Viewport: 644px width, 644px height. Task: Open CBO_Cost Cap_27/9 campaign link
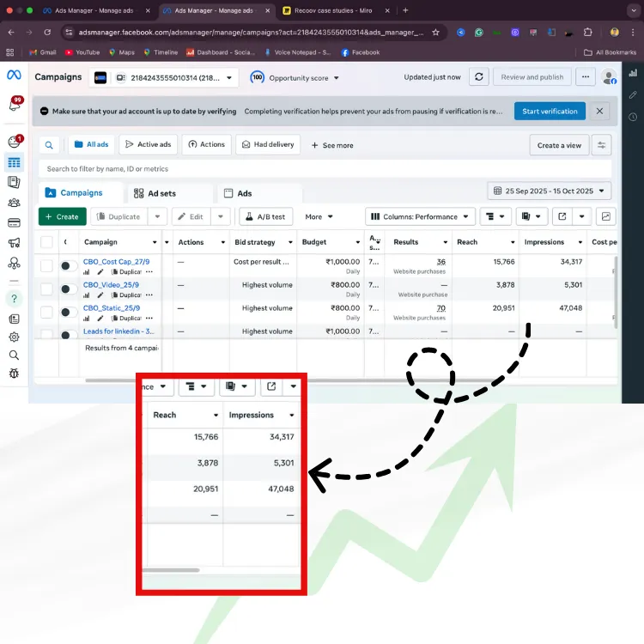click(x=116, y=262)
